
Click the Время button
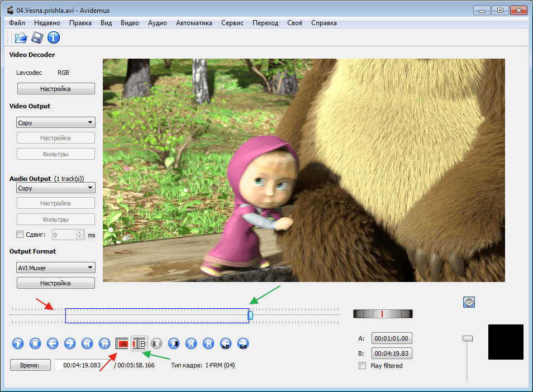point(30,365)
